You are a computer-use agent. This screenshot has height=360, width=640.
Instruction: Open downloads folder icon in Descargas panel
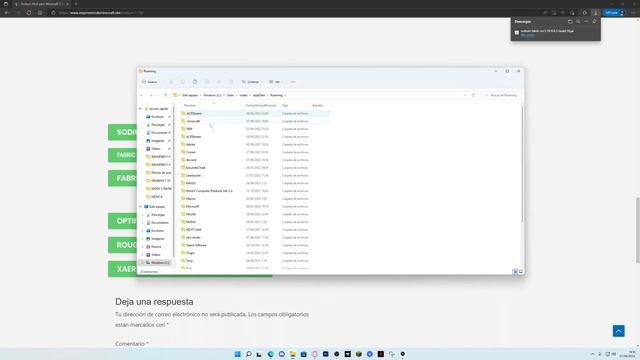pos(570,22)
